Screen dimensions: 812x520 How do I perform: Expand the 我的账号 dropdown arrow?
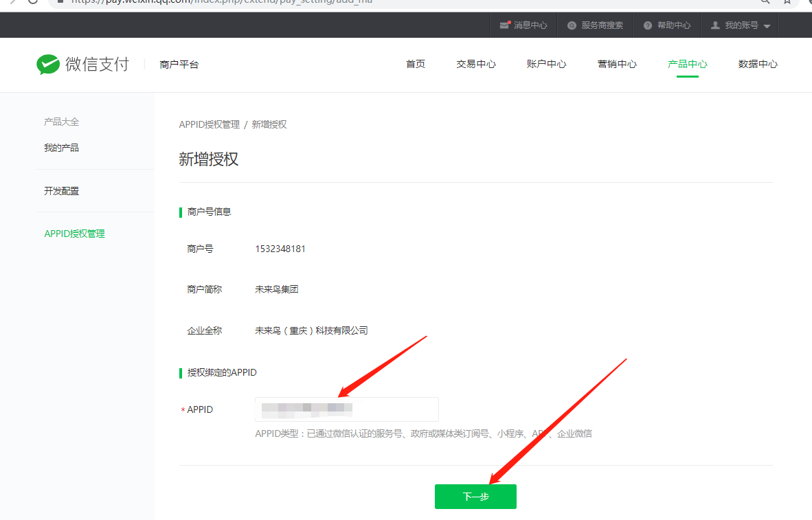767,26
